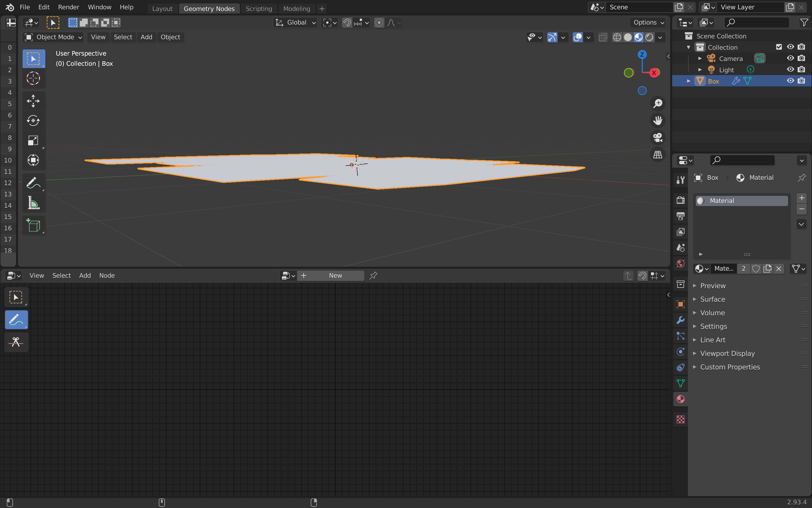Open the node editor Node menu

[107, 275]
